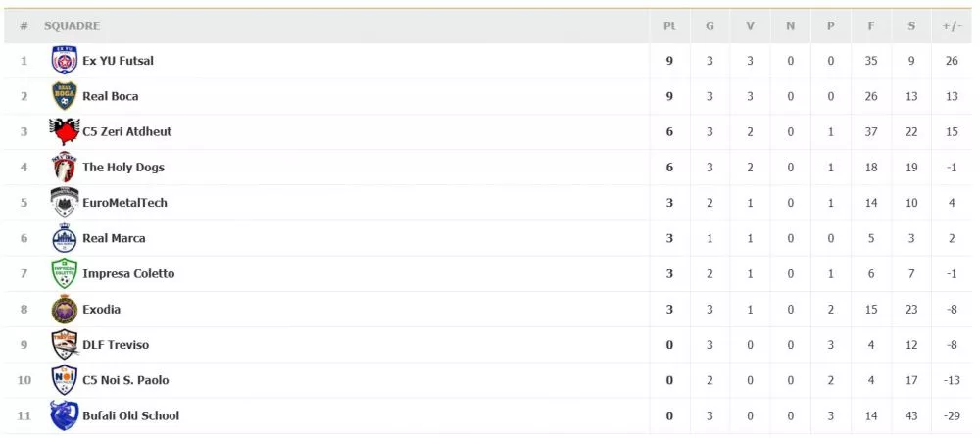Click C5 Zeri Atdheut's 37 goals scored
Viewport: 980px width, 438px height.
point(871,132)
